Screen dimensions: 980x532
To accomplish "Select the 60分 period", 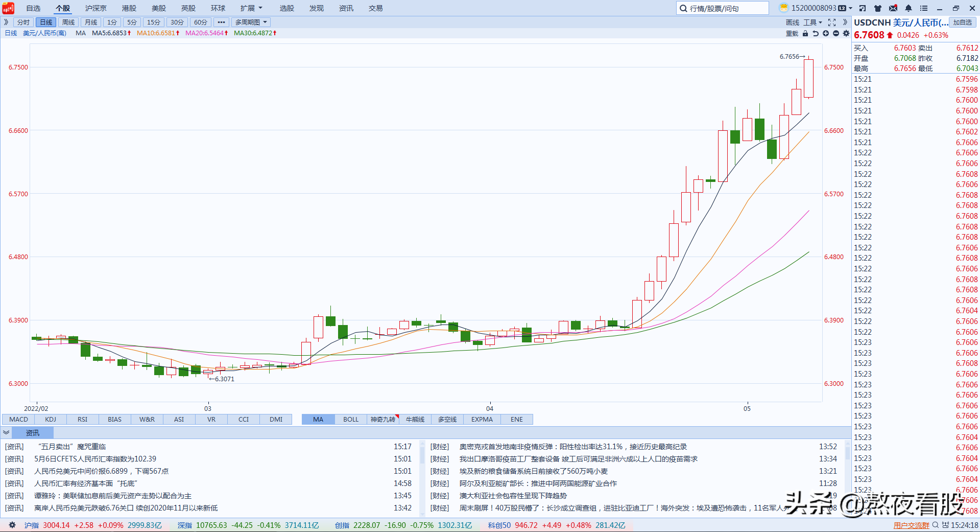I will coord(200,22).
